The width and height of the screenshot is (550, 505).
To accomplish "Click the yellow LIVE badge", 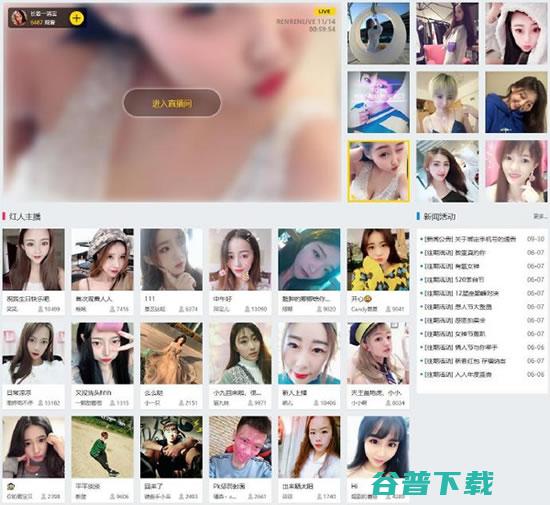I will [324, 12].
